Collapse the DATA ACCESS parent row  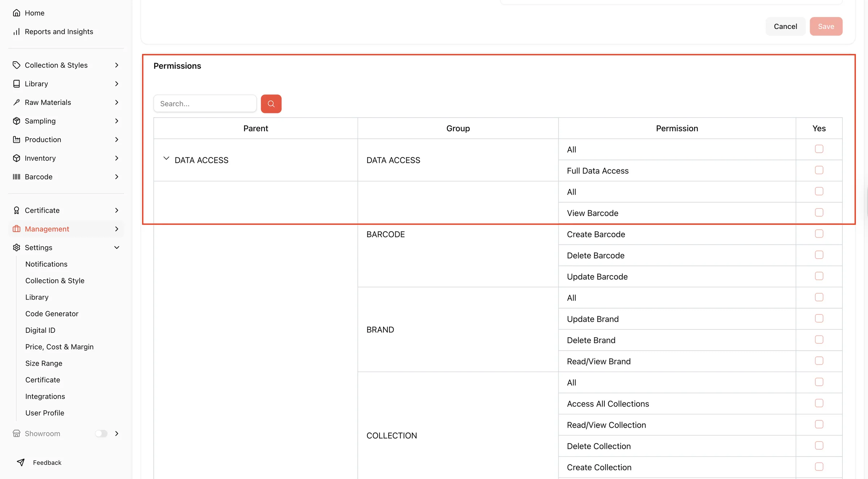tap(166, 159)
